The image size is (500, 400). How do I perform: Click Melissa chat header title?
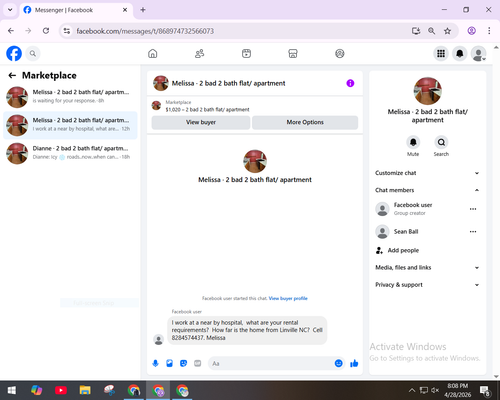coord(228,83)
